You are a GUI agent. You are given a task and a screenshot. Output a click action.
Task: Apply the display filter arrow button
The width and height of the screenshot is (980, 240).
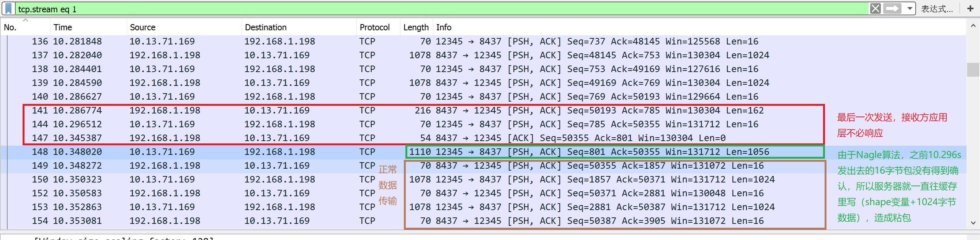coord(892,8)
